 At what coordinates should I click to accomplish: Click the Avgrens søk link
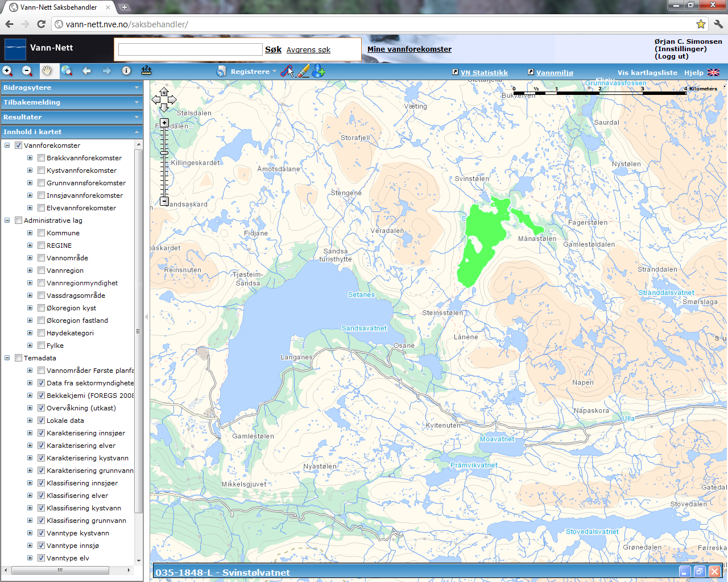308,50
